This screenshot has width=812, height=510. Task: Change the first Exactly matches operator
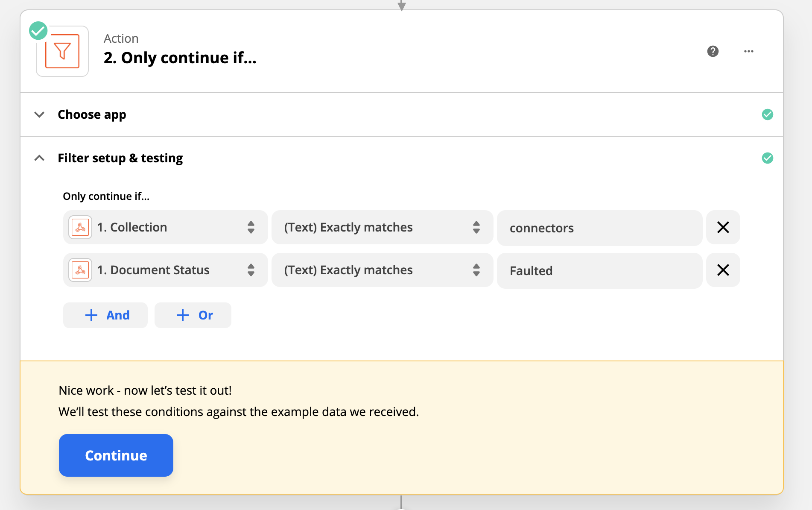point(382,227)
